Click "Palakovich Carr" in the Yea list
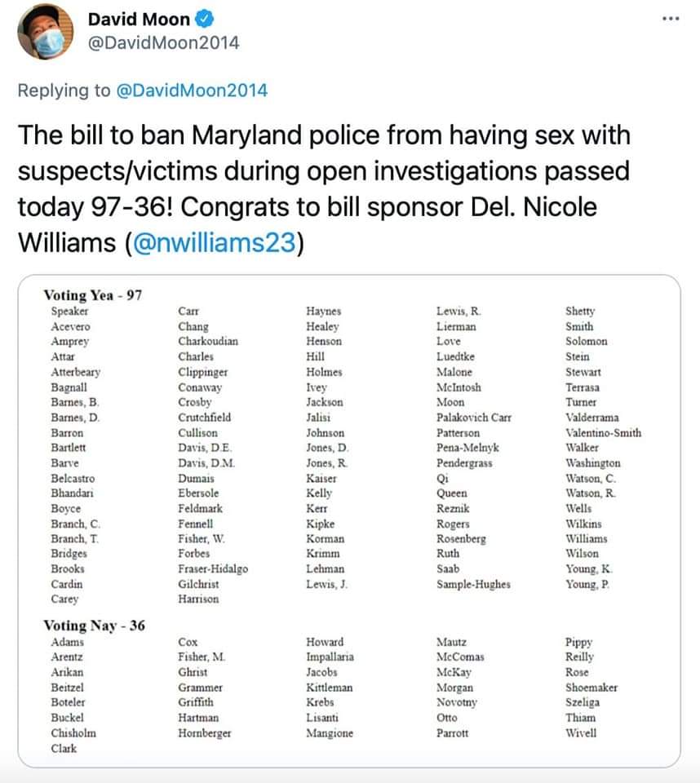Image resolution: width=700 pixels, height=783 pixels. 474,417
